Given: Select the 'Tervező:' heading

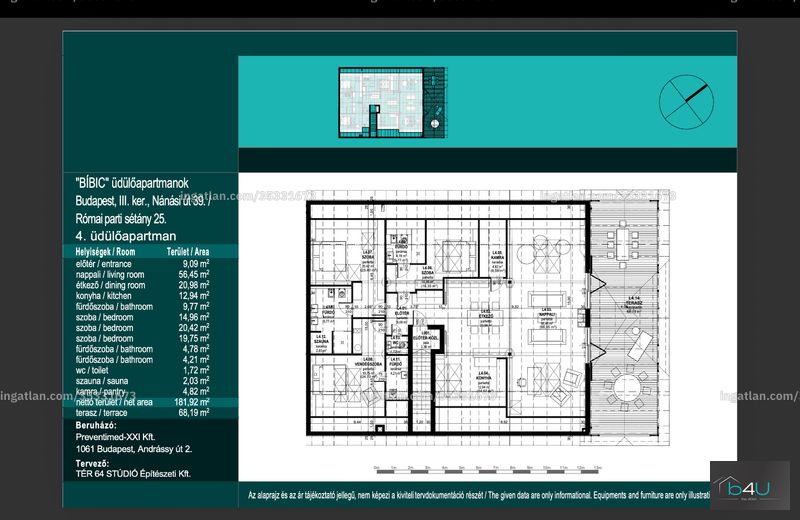Looking at the screenshot, I should pos(92,463).
